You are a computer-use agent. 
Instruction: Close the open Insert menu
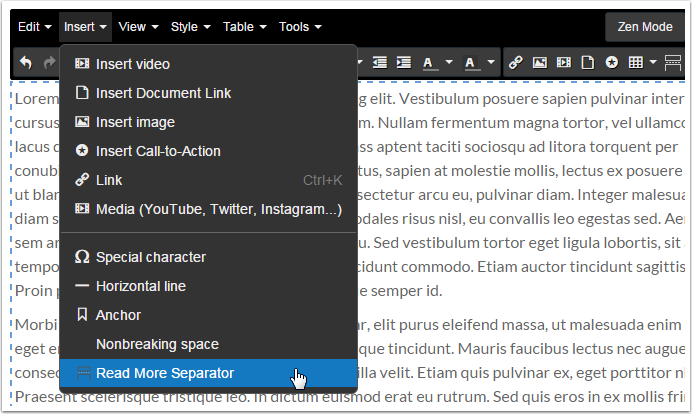click(x=85, y=27)
